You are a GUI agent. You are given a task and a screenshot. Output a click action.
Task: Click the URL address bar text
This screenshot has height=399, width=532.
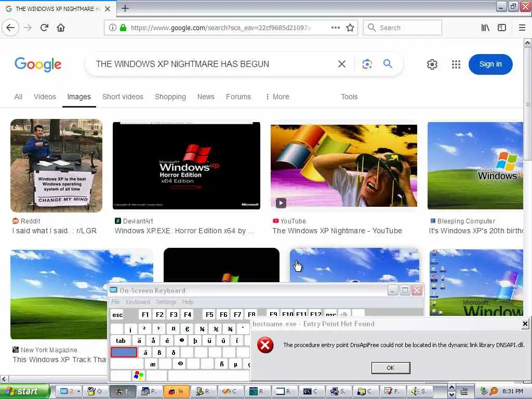click(x=220, y=28)
